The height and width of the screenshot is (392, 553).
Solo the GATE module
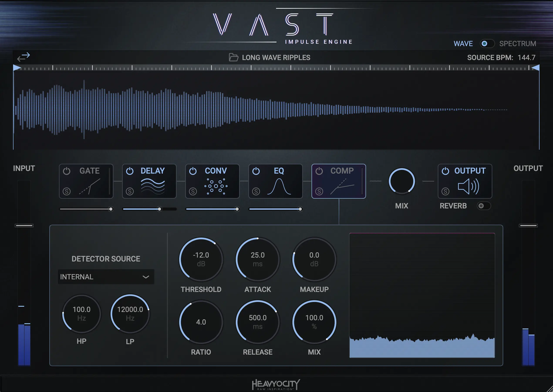pos(67,191)
